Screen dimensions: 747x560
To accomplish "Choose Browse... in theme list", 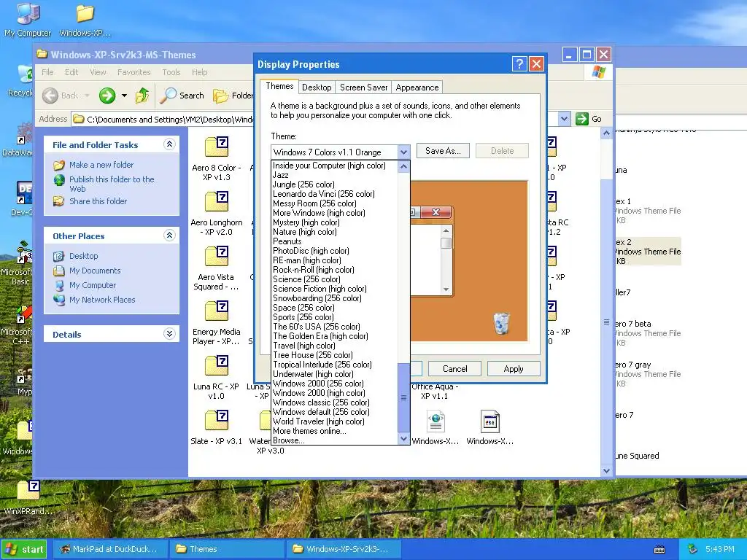I will [x=334, y=440].
